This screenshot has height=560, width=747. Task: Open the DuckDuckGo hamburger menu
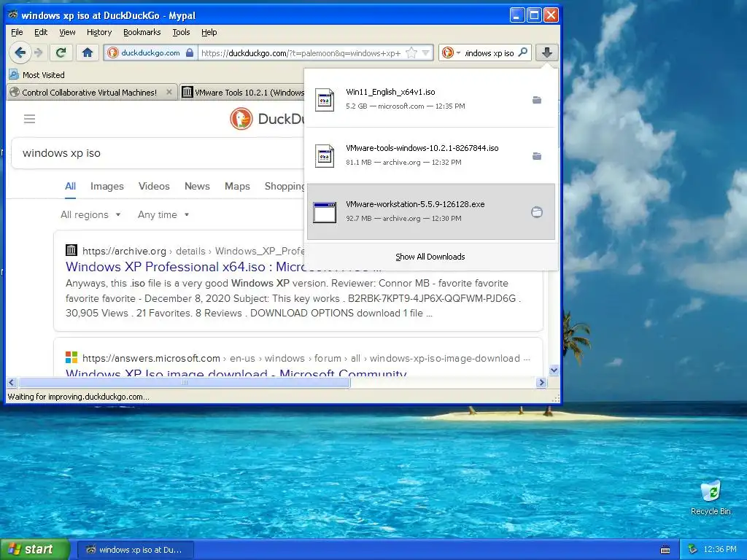(29, 119)
